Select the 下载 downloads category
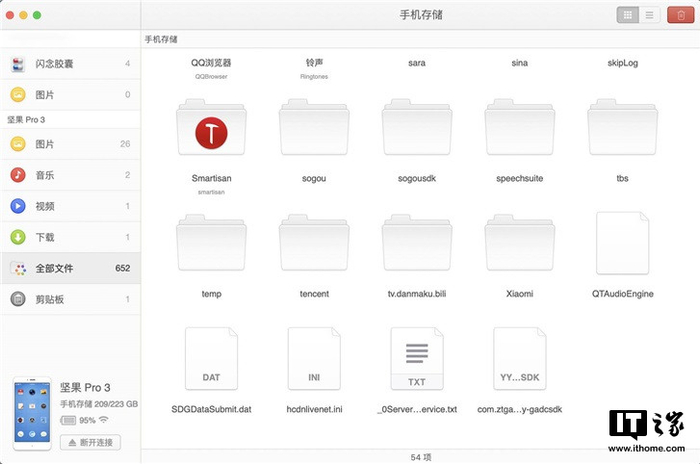The width and height of the screenshot is (700, 464). pos(71,237)
